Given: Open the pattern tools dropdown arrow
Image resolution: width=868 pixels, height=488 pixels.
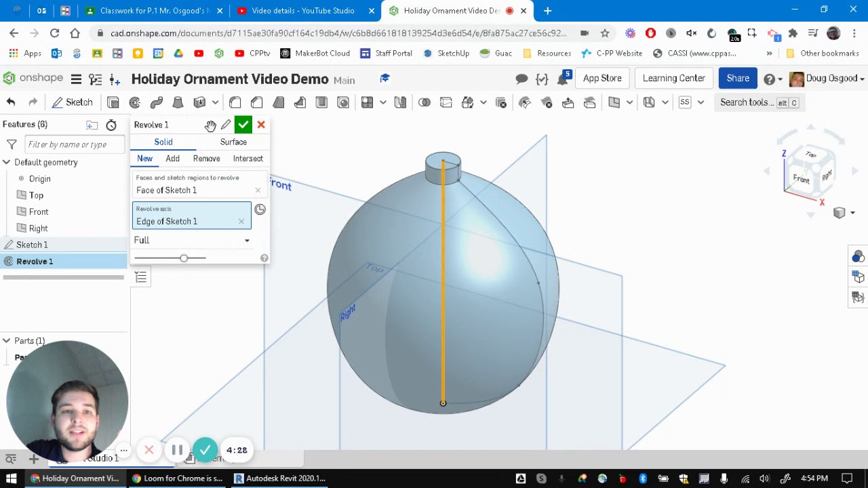Looking at the screenshot, I should click(x=383, y=102).
